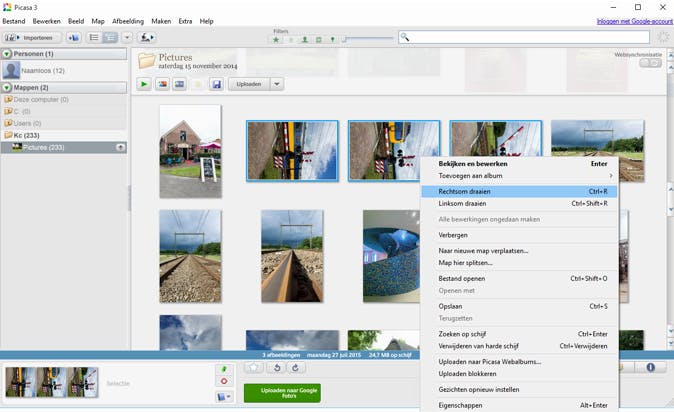Open the Bewerken menu

(x=46, y=21)
